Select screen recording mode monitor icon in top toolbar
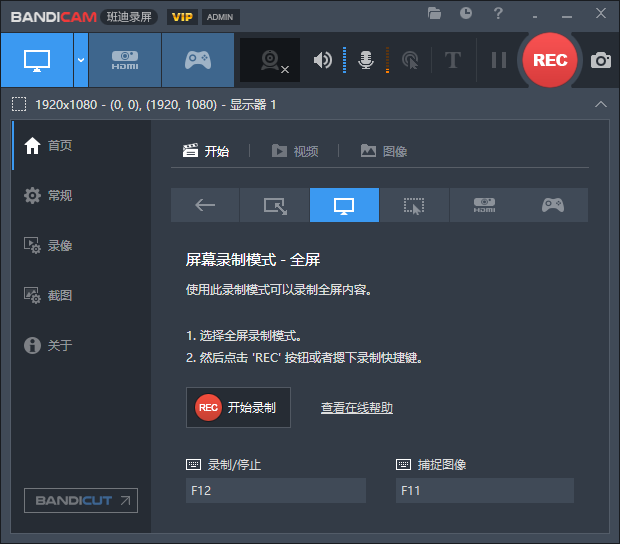The width and height of the screenshot is (620, 544). click(37, 60)
